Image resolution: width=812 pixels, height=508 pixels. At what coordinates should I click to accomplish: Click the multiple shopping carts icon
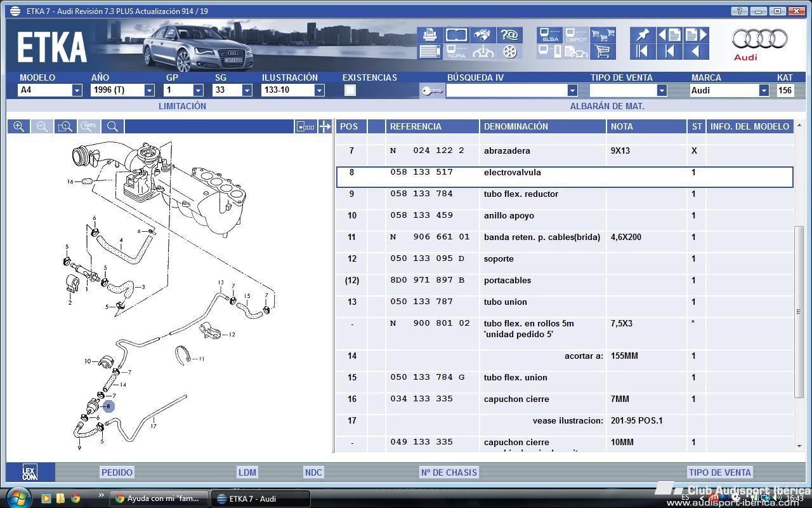603,34
